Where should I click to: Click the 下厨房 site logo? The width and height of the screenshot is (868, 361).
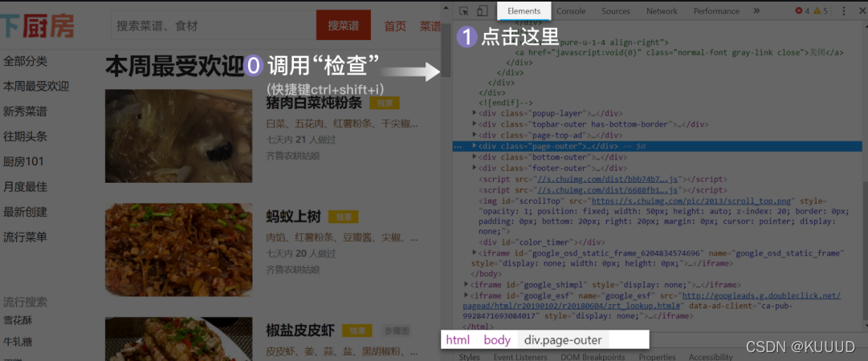click(37, 25)
